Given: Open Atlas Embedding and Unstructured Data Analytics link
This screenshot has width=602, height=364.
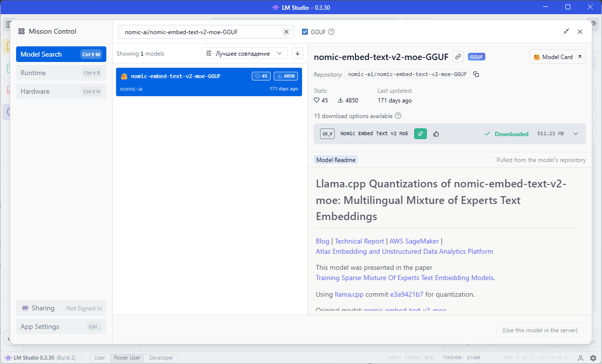Looking at the screenshot, I should (404, 252).
